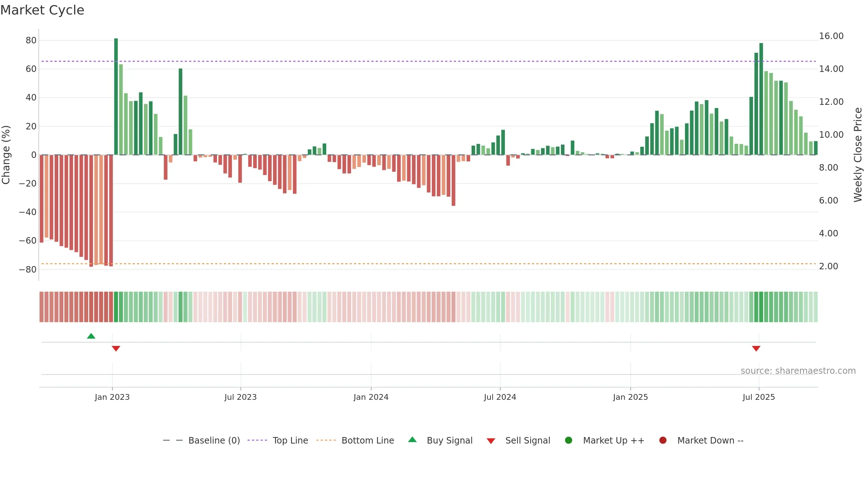The height and width of the screenshot is (488, 868).
Task: Select the red sell signal marker near Jul 2025
Action: pos(756,348)
